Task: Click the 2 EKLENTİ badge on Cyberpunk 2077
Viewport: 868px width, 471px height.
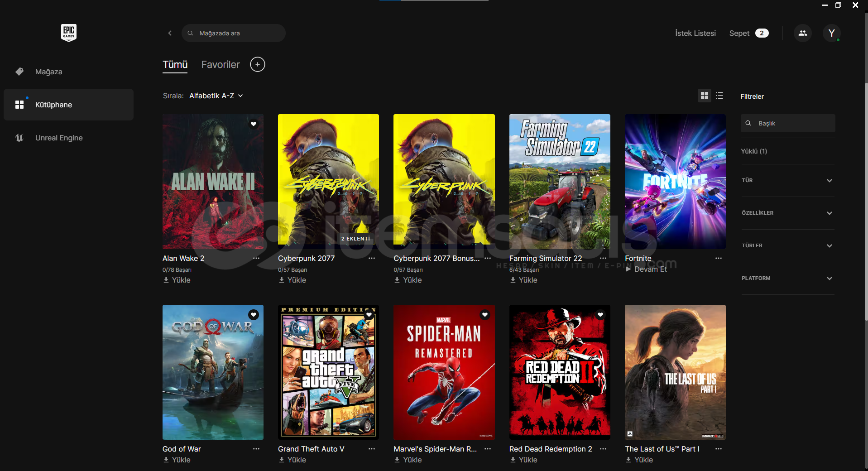Action: pos(355,239)
